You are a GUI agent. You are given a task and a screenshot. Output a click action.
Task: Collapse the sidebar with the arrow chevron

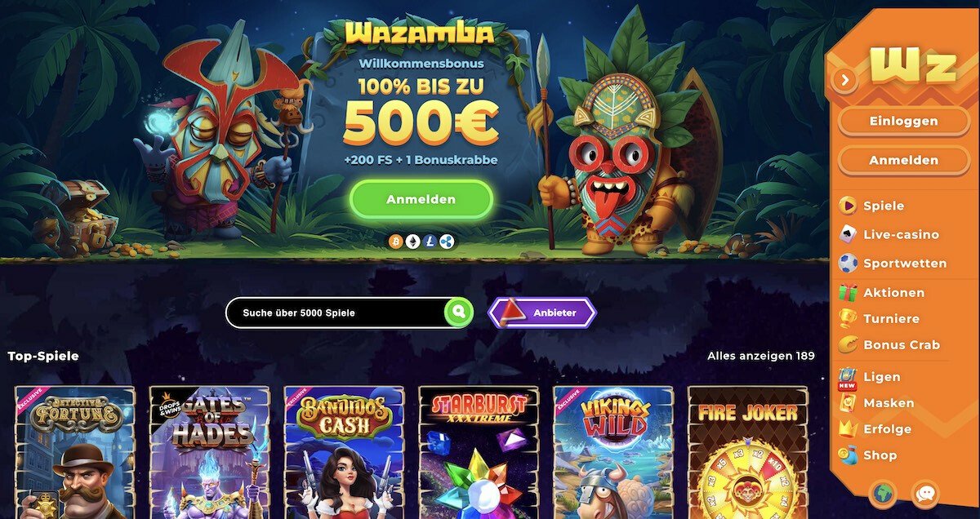click(844, 79)
